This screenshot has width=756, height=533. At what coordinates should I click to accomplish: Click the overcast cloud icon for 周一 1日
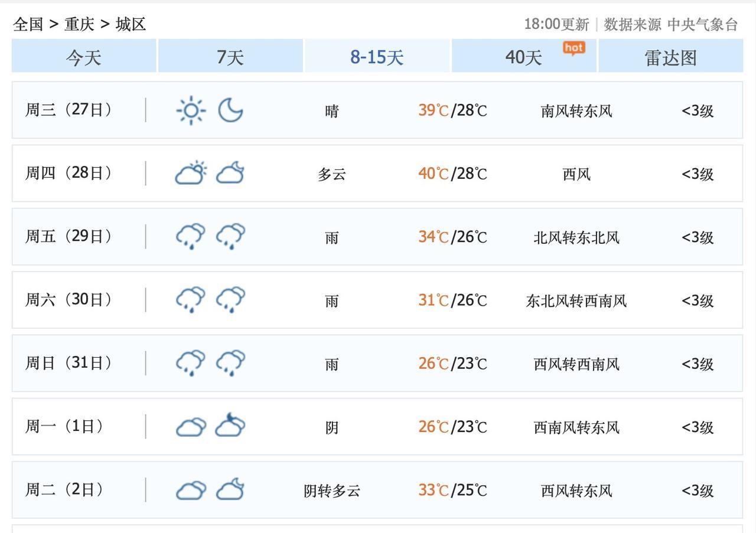pyautogui.click(x=191, y=427)
